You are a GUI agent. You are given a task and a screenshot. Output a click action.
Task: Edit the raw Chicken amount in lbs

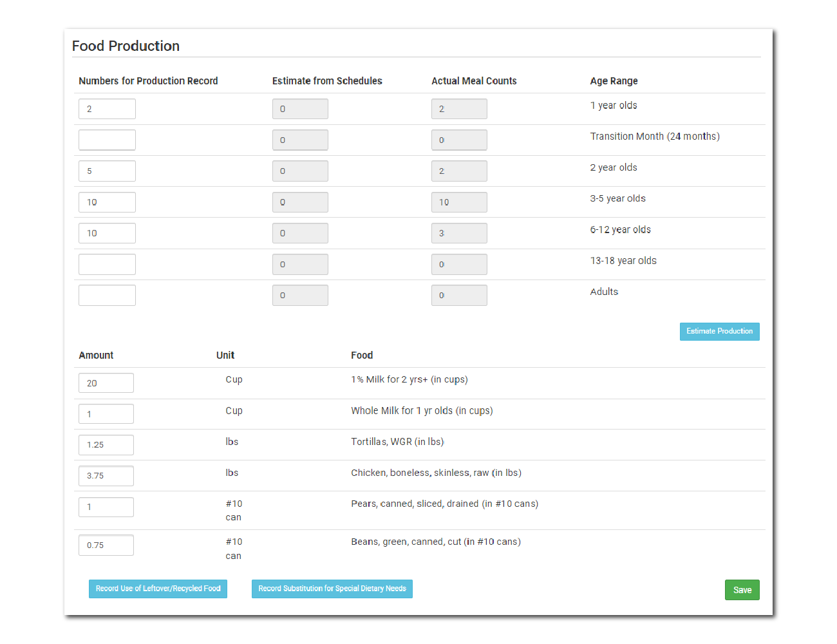pos(106,476)
